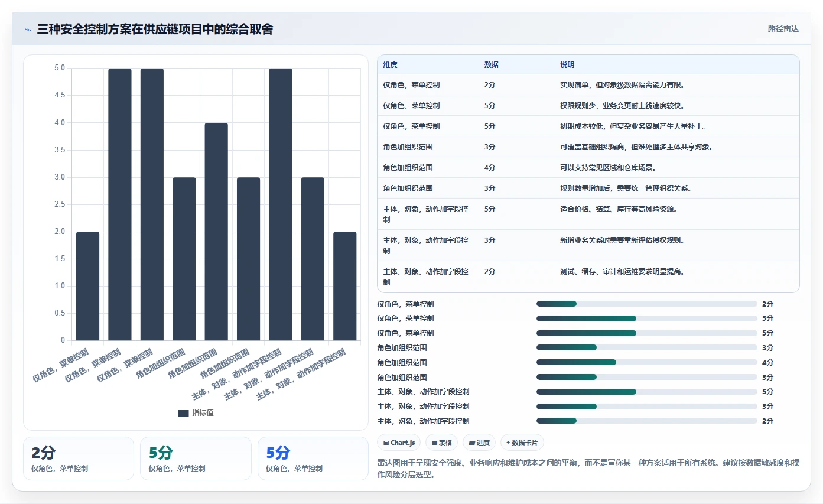
Task: Click the 数据 column header
Action: [x=492, y=65]
